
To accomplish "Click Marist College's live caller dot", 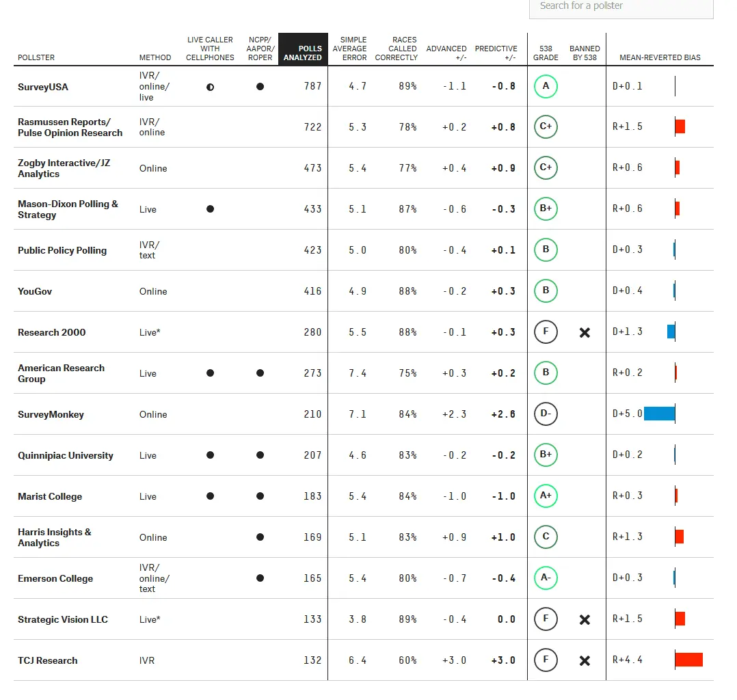I will pos(210,496).
